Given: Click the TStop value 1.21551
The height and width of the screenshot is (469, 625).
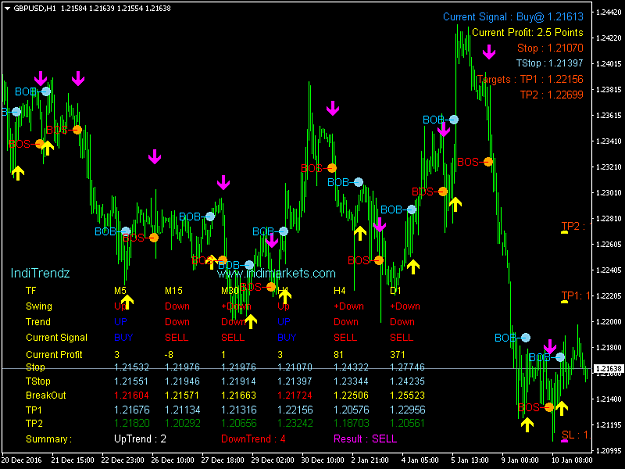Looking at the screenshot, I should [131, 381].
